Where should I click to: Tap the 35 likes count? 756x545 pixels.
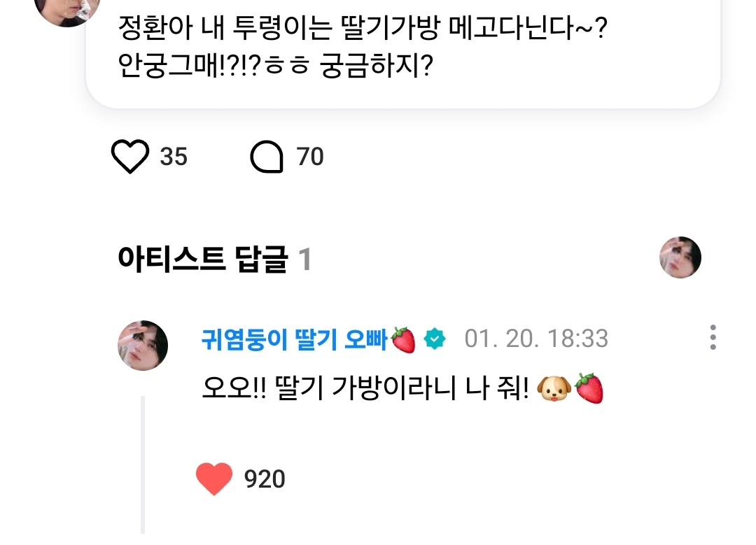pos(174,157)
